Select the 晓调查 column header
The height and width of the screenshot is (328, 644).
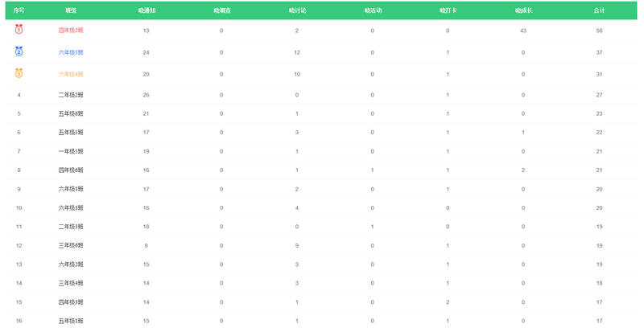click(x=221, y=10)
